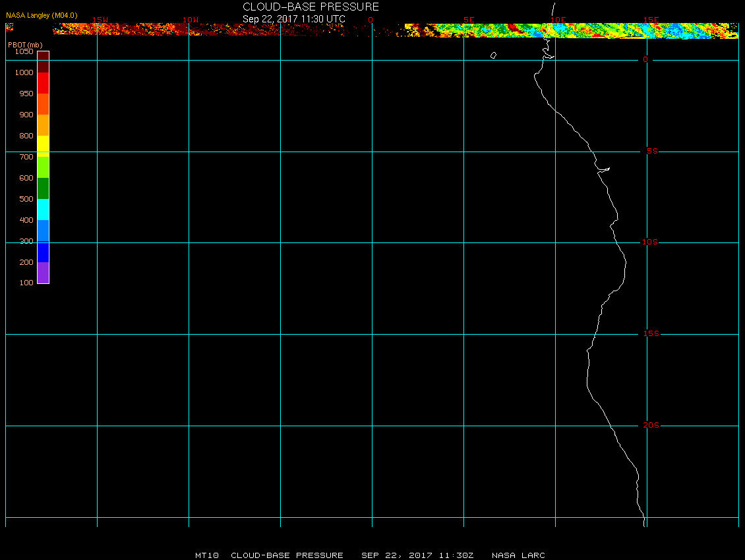Click the '200' legend value
This screenshot has width=745, height=560.
[26, 262]
